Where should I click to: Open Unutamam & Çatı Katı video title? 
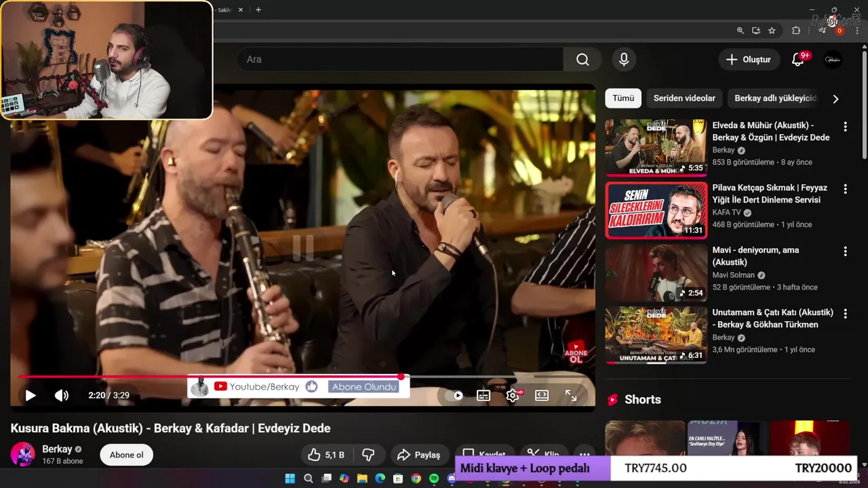[772, 319]
